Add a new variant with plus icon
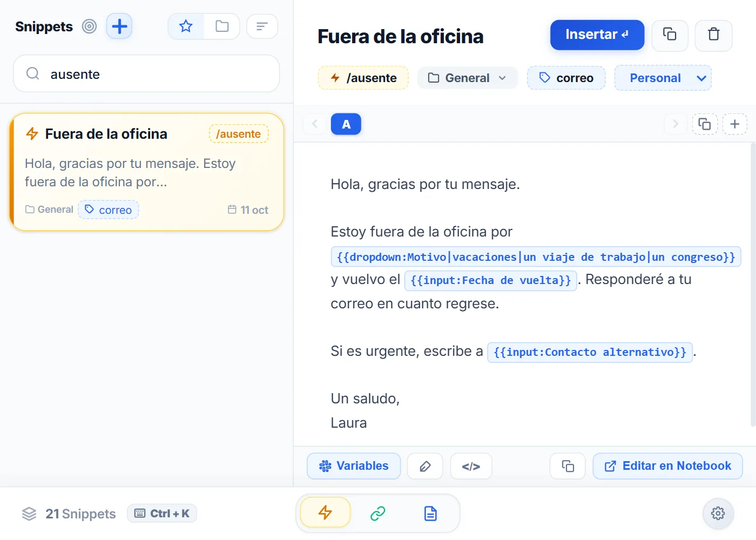 tap(734, 124)
